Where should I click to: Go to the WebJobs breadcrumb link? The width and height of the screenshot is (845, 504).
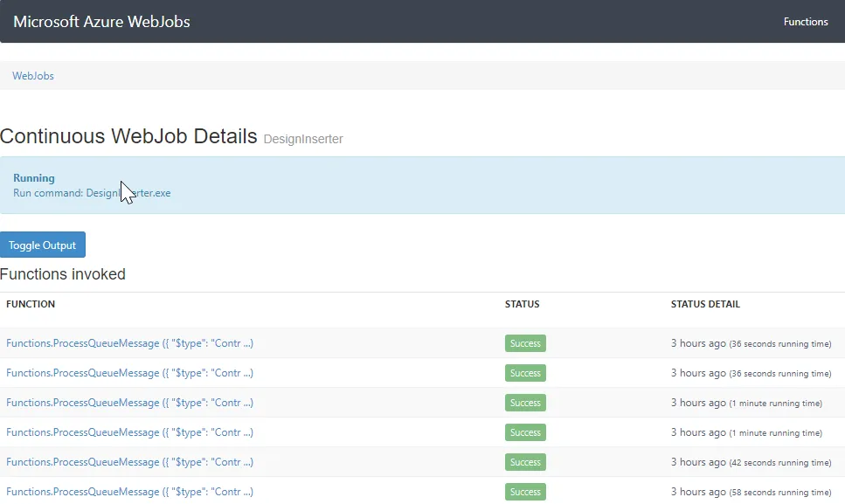click(33, 76)
